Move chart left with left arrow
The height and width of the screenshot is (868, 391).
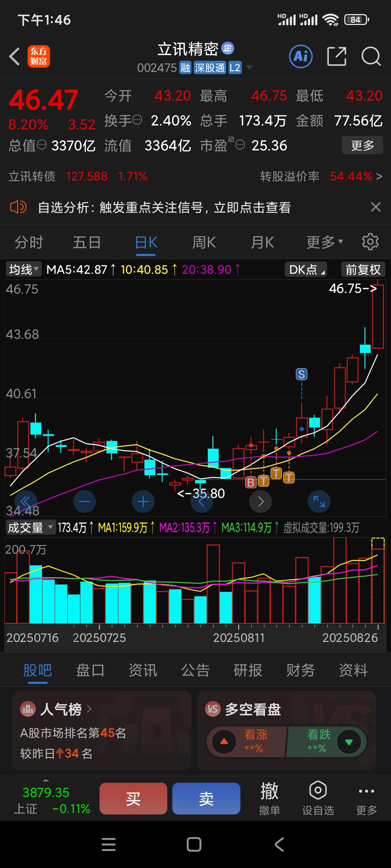coord(202,501)
